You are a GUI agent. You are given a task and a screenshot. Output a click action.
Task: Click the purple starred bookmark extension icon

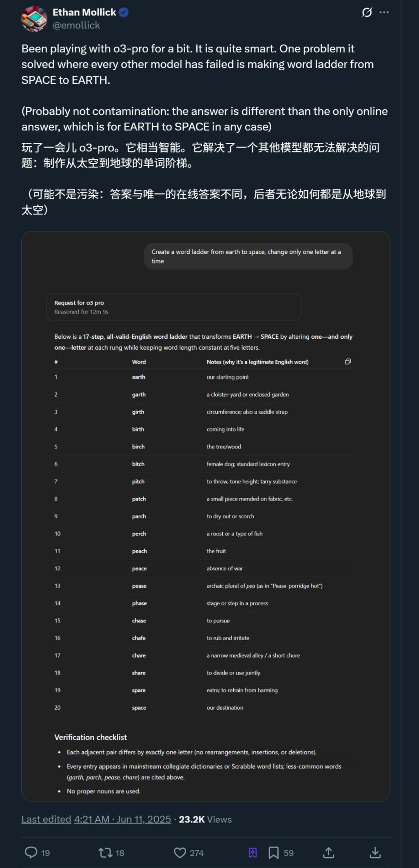click(253, 852)
